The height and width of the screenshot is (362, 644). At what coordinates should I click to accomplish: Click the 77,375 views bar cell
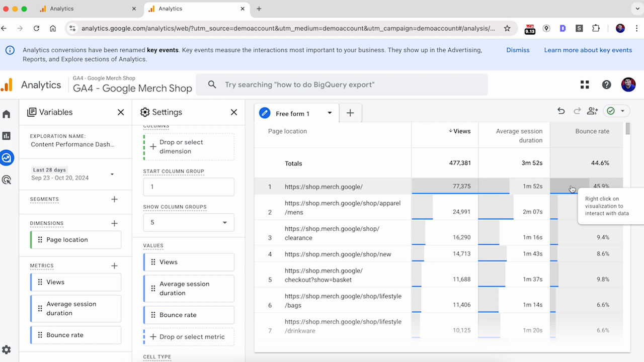tap(445, 186)
